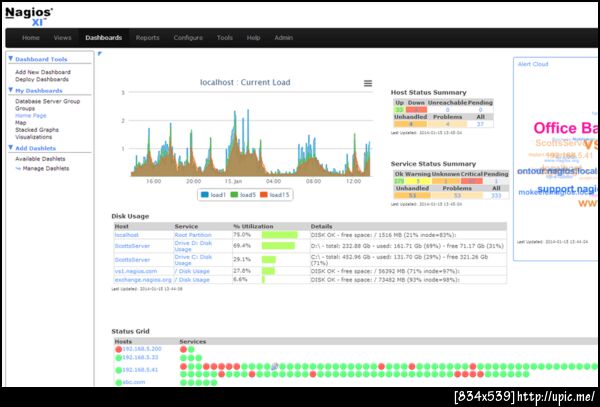This screenshot has width=600, height=407.
Task: Click the green status icon for 192.168.5.33
Action: pos(118,358)
